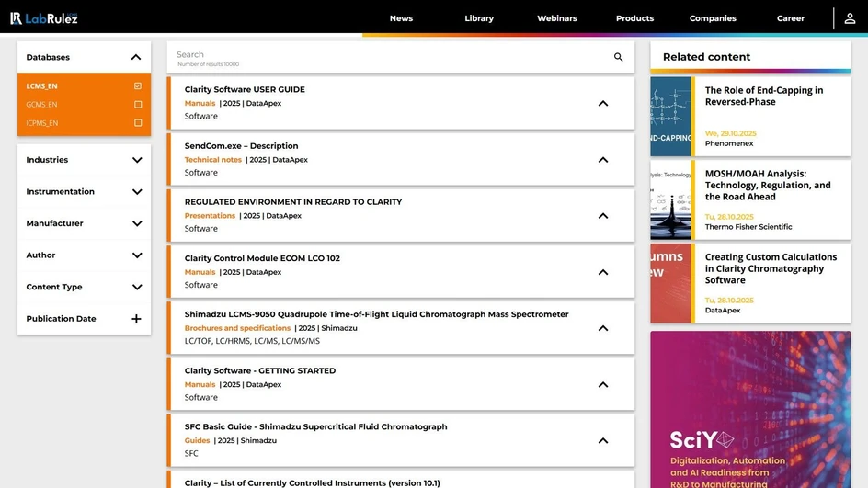The width and height of the screenshot is (868, 488).
Task: Collapse the Shimadzu LCMS-9050 result chevron
Action: pos(603,328)
